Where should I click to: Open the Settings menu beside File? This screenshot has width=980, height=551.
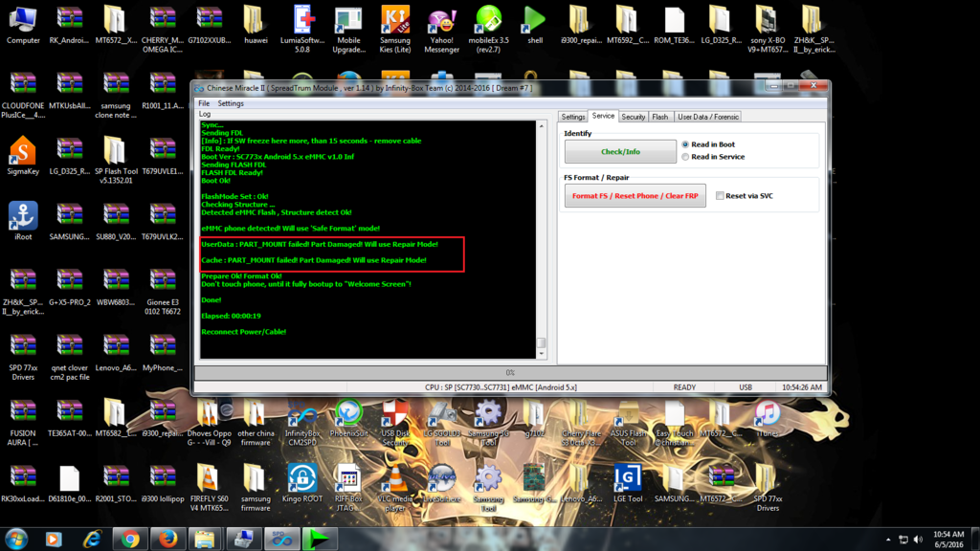(231, 103)
